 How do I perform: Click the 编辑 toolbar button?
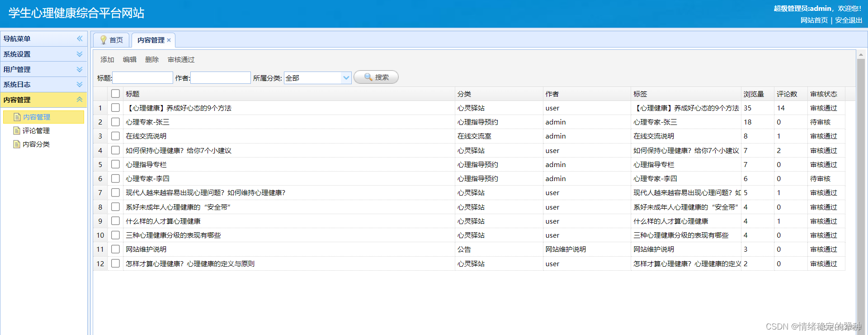130,59
